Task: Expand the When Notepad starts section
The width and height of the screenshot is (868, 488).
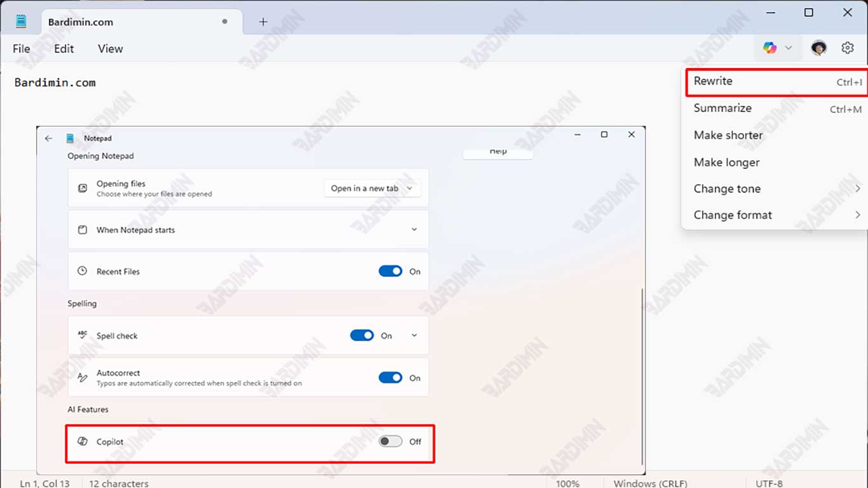Action: 414,229
